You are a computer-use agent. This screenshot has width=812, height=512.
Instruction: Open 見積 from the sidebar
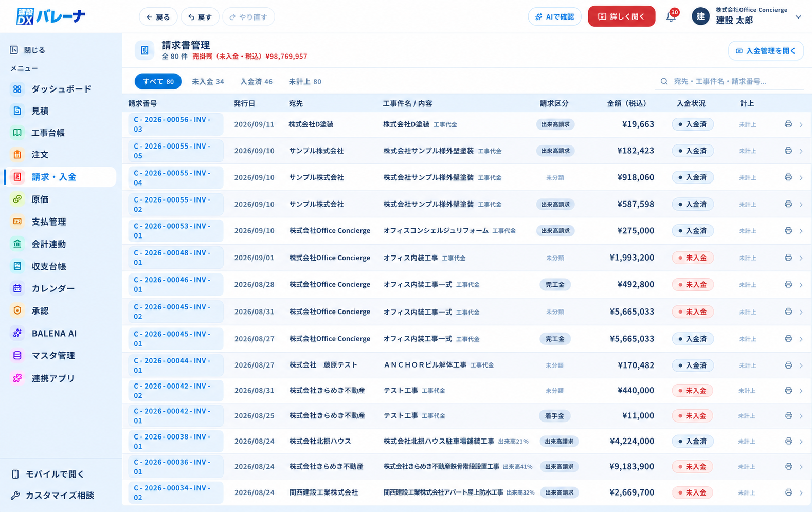click(40, 111)
